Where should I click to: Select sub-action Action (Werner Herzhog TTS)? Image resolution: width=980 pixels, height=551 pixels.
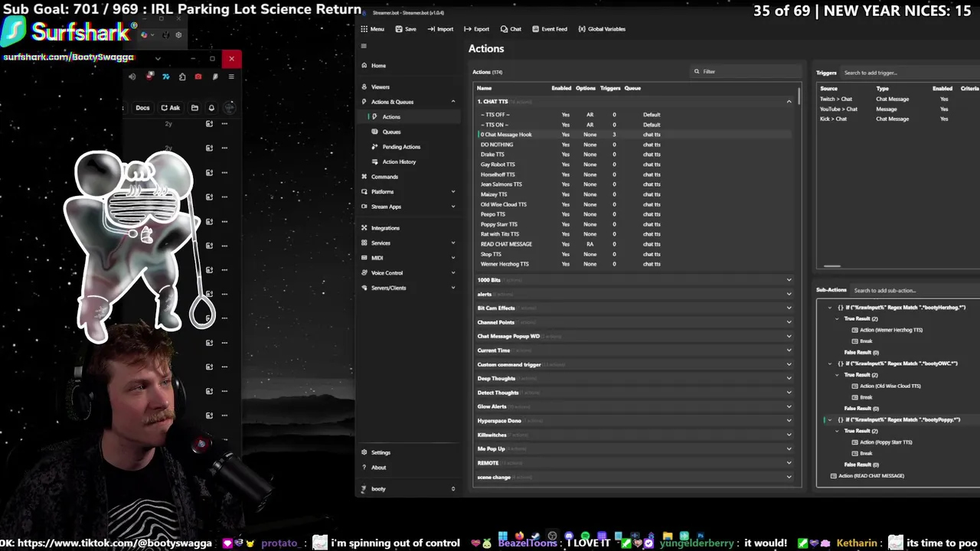pyautogui.click(x=891, y=331)
